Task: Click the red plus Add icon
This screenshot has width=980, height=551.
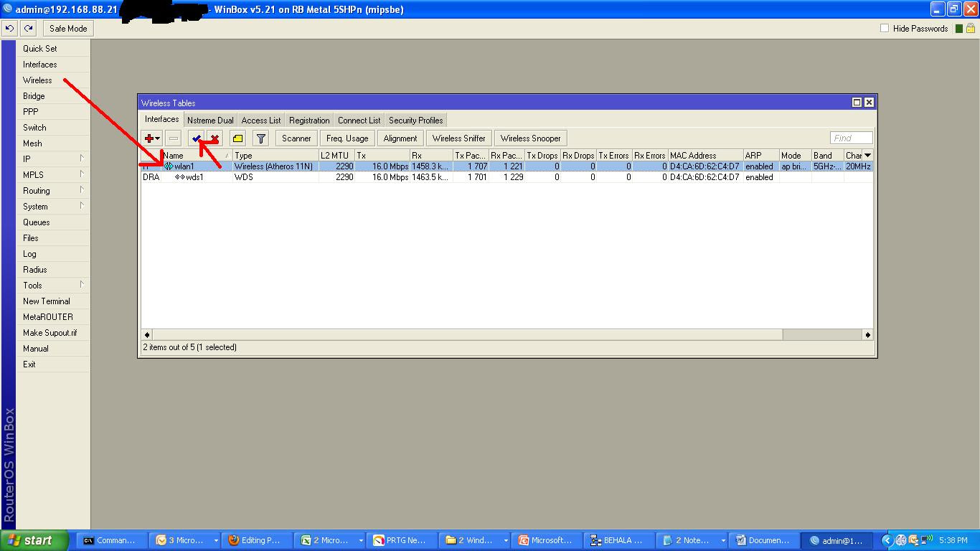Action: click(152, 138)
